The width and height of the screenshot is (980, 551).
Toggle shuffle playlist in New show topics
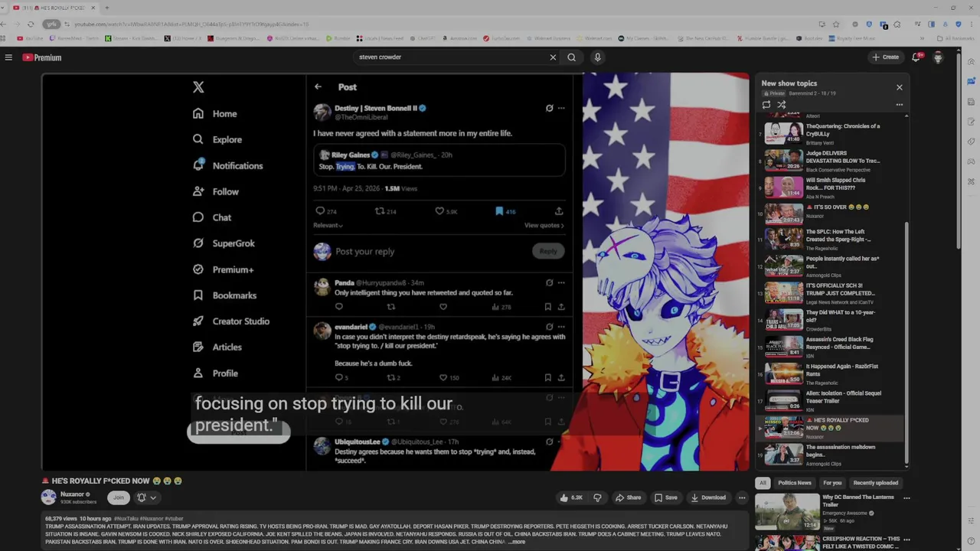(782, 105)
